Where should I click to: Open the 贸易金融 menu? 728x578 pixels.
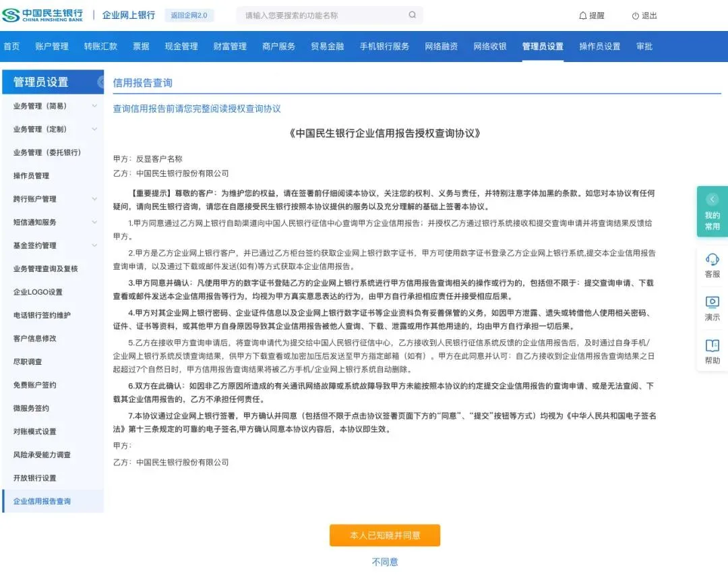tap(327, 47)
